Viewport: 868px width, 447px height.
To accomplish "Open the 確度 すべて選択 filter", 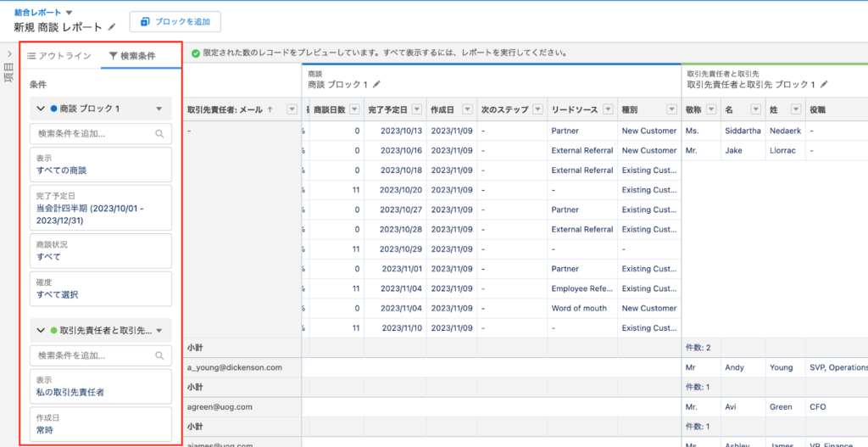I will 100,288.
